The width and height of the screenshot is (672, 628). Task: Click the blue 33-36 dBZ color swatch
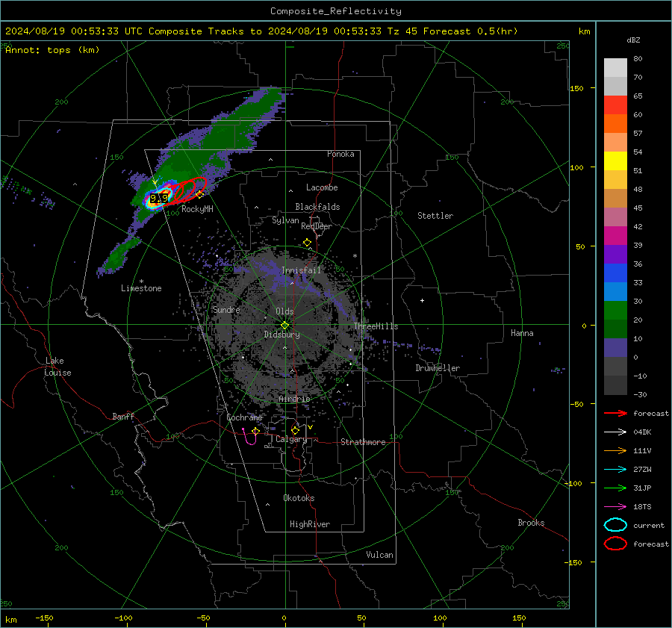point(615,273)
